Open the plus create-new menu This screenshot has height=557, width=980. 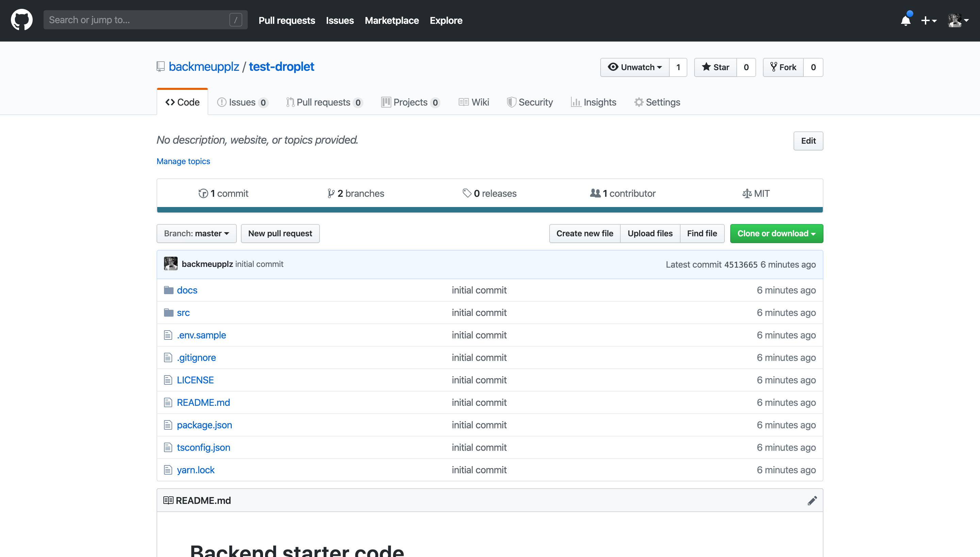coord(929,20)
